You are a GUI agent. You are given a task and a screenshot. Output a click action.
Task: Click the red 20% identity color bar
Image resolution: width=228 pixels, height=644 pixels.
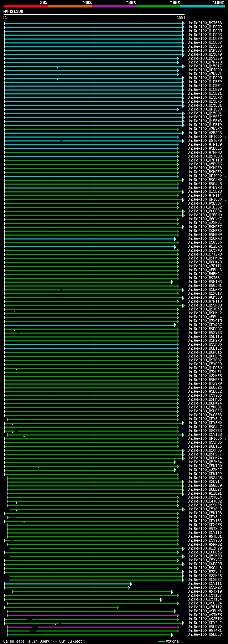tap(25, 6)
